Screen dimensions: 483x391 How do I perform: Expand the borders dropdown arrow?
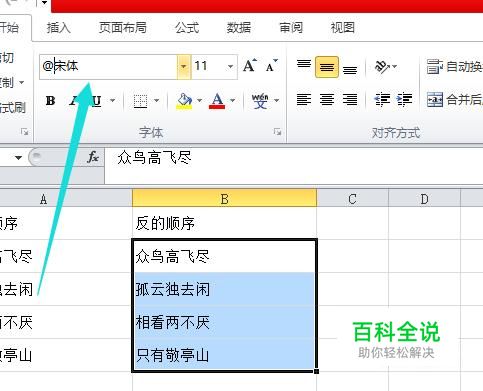(156, 100)
